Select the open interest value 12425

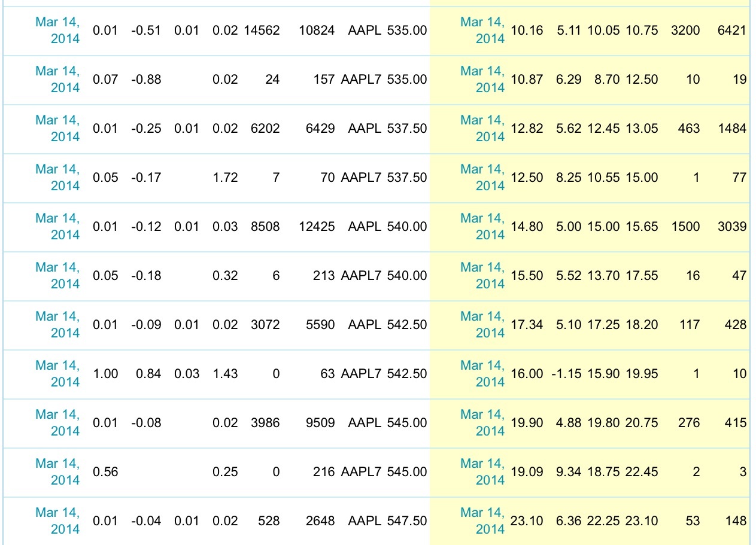[316, 227]
